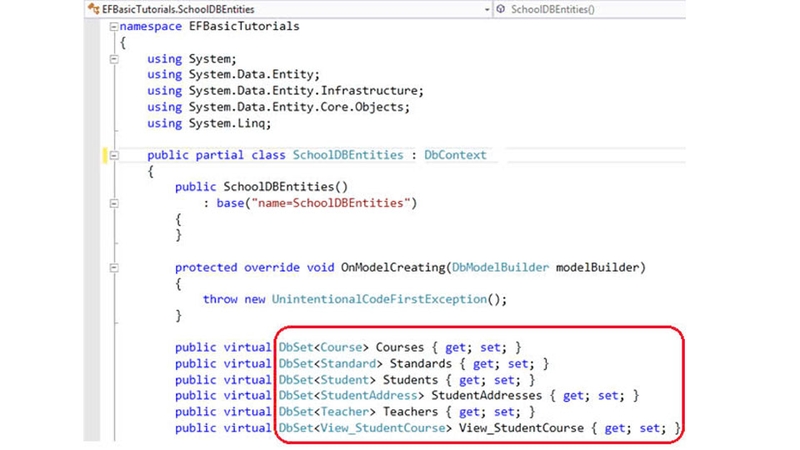800x450 pixels.
Task: Click the View_StudentCourse property name
Action: [521, 428]
